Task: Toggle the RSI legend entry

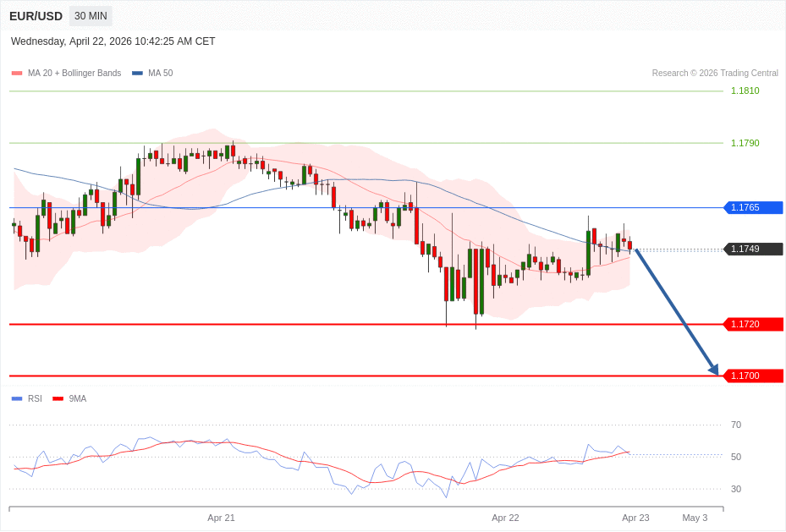Action: point(26,398)
